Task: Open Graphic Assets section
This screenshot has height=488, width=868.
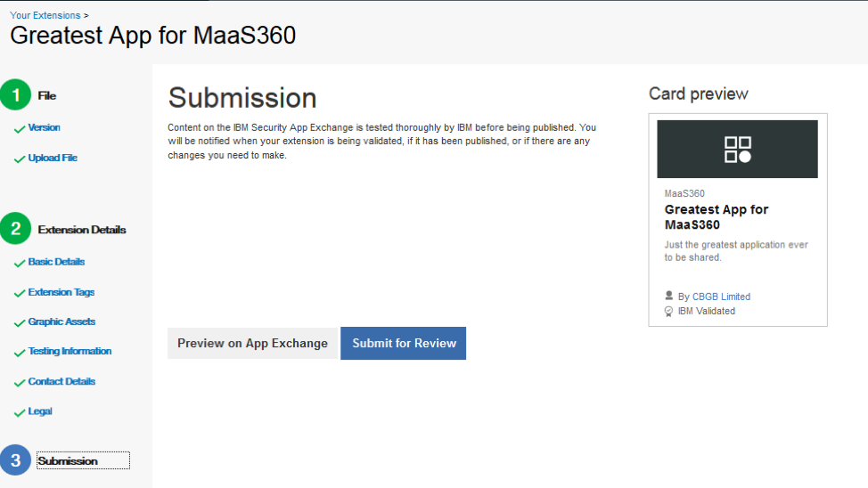Action: 61,321
